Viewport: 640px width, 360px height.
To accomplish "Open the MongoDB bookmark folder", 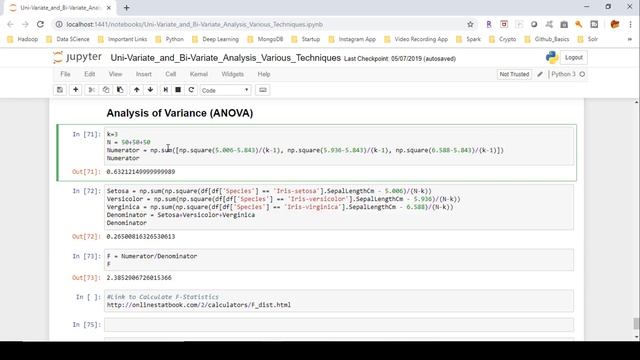I will pyautogui.click(x=265, y=39).
